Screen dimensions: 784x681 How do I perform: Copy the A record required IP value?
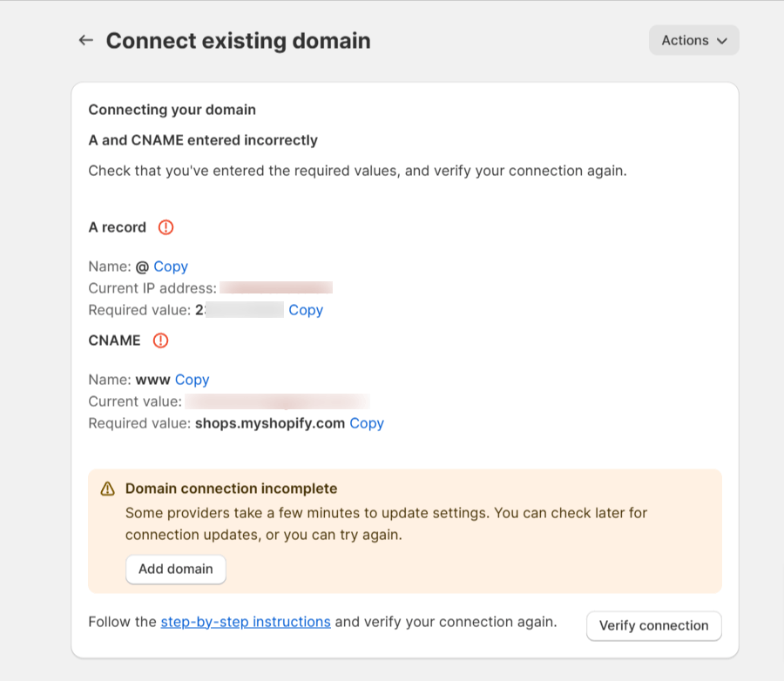[x=306, y=310]
